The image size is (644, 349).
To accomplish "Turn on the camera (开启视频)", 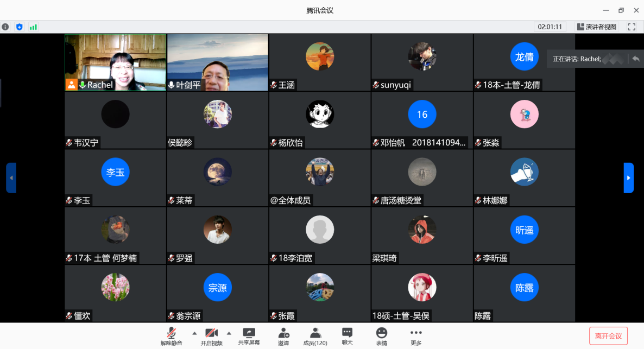I will [x=211, y=336].
